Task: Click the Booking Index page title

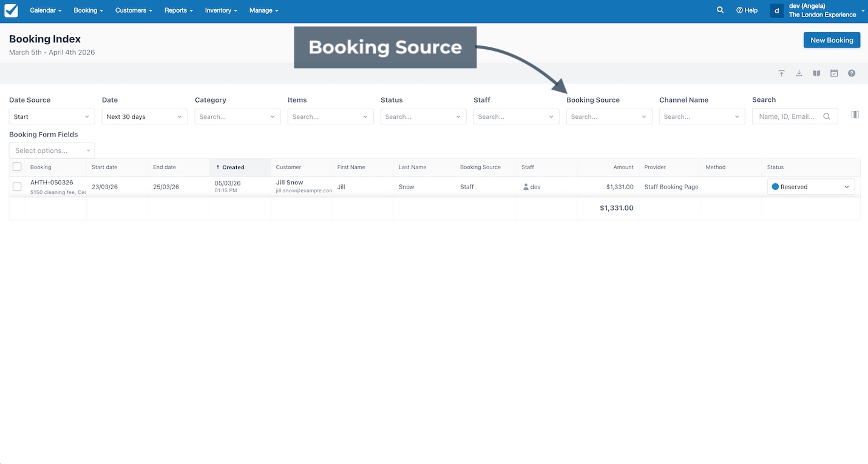Action: (x=45, y=39)
